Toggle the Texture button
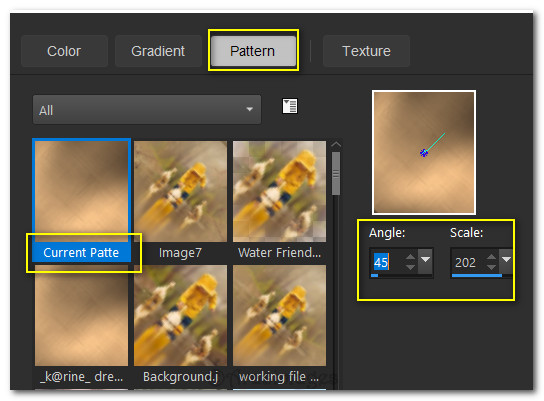The image size is (544, 401). click(366, 51)
